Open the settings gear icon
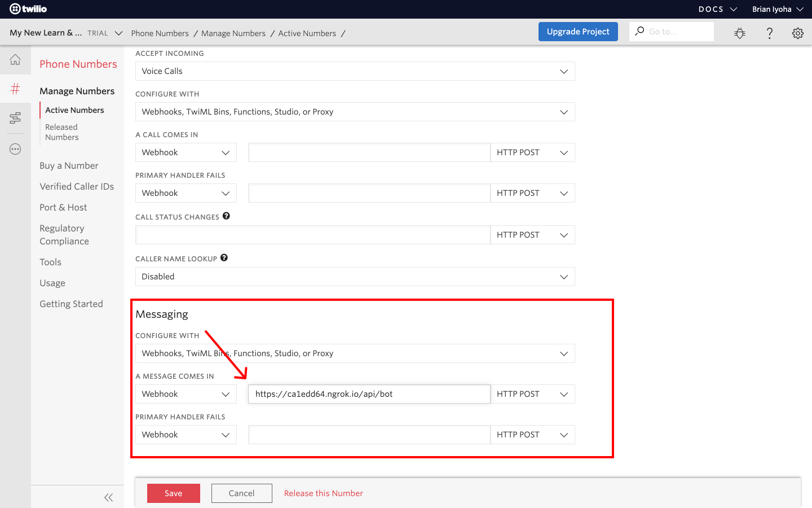The height and width of the screenshot is (508, 812). pos(797,33)
